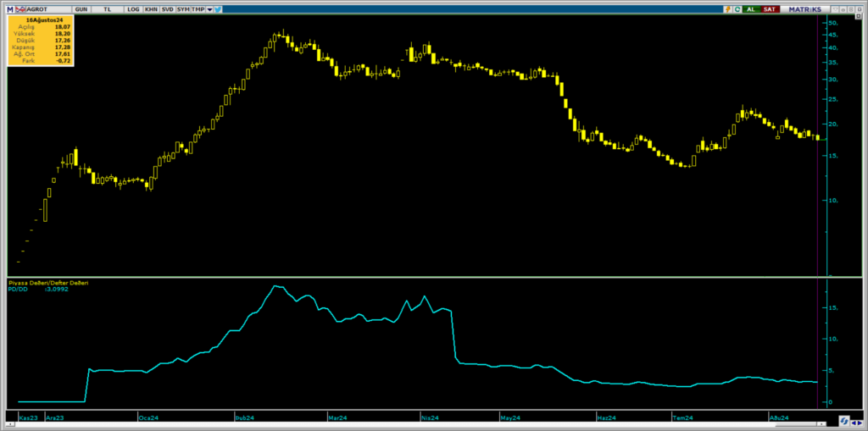Click the green AL buy button
Viewport: 868px width, 431px height.
point(751,9)
